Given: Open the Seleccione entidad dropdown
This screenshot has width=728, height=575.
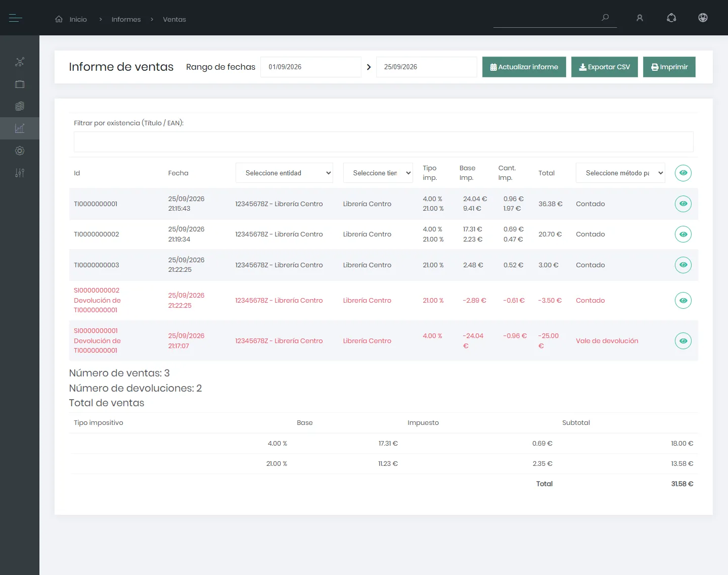Looking at the screenshot, I should pyautogui.click(x=284, y=173).
